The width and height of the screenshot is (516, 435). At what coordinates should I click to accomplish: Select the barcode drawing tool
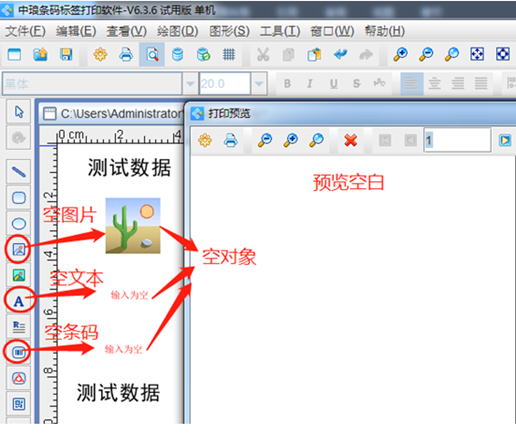(19, 352)
